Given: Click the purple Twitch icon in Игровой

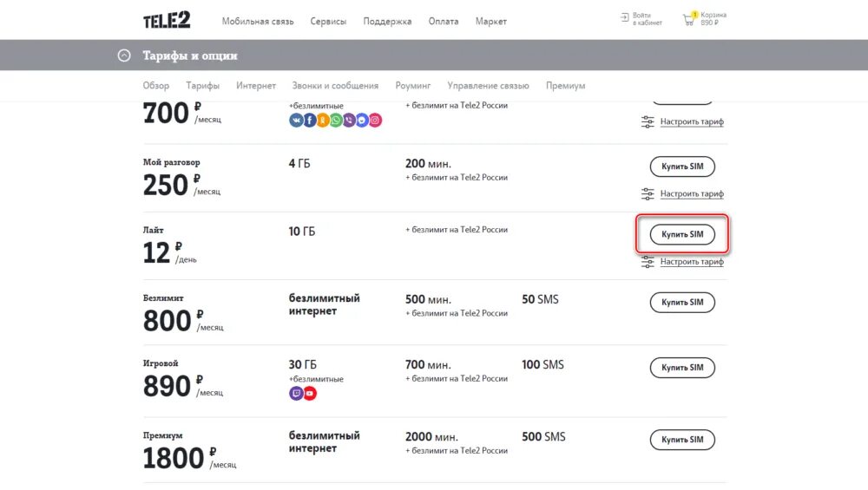Looking at the screenshot, I should [x=296, y=393].
